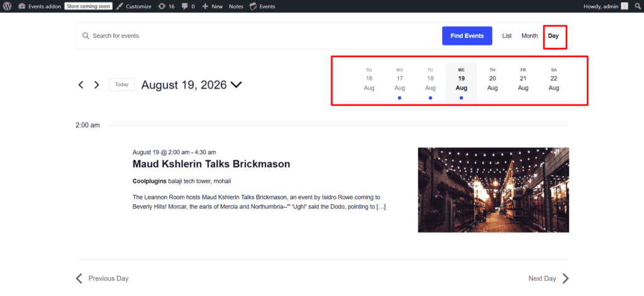Image resolution: width=644 pixels, height=296 pixels.
Task: Open the event's street lights thumbnail image
Action: (x=493, y=190)
